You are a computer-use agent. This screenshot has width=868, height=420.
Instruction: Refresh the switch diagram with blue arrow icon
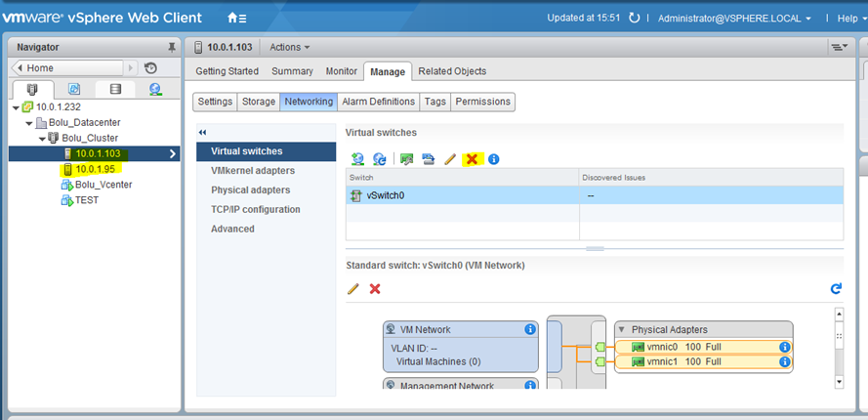click(836, 288)
